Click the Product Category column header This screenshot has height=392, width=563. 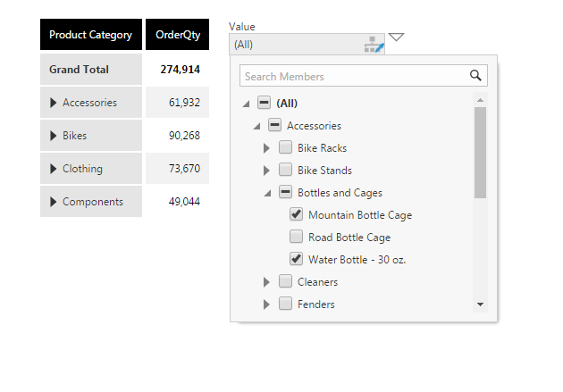click(x=90, y=35)
